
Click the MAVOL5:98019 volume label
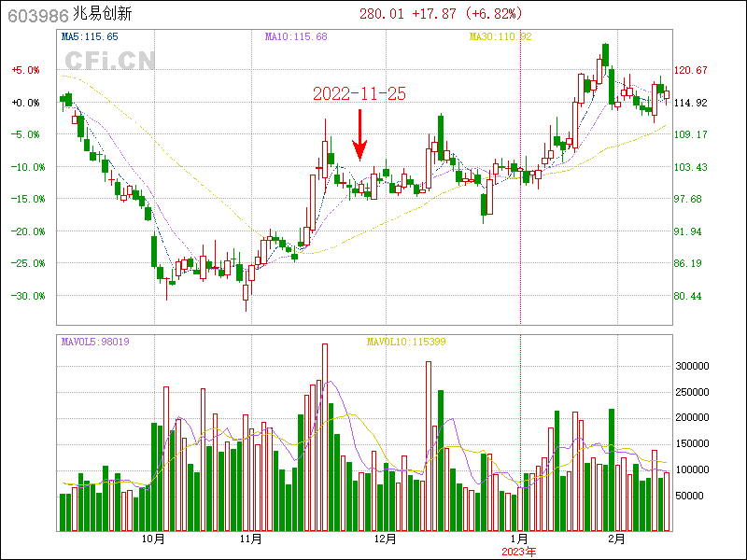click(x=95, y=342)
